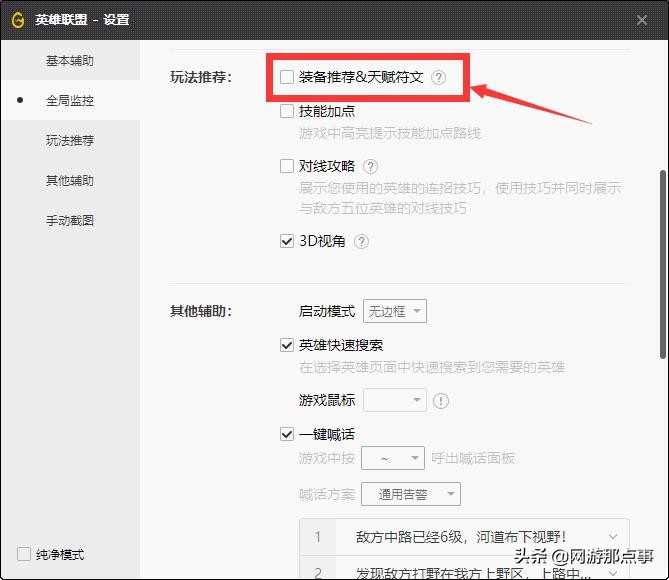Select 玩法推荐 in sidebar
669x580 pixels.
coord(70,140)
